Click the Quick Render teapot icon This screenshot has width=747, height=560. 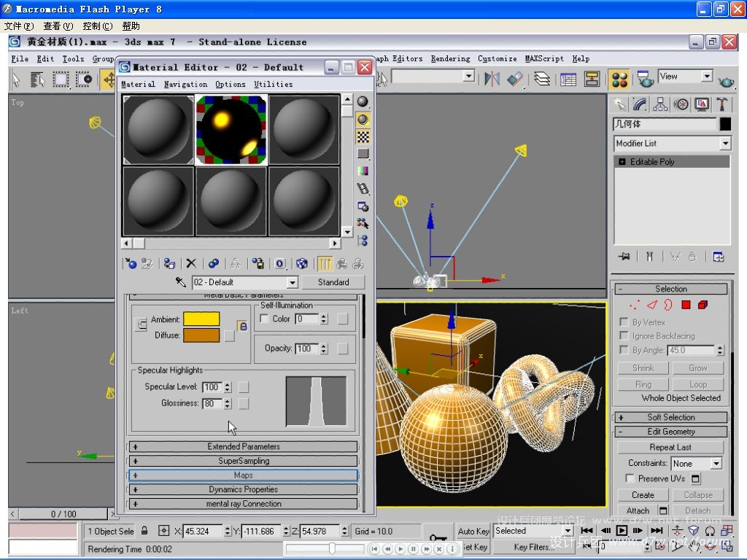coord(726,82)
